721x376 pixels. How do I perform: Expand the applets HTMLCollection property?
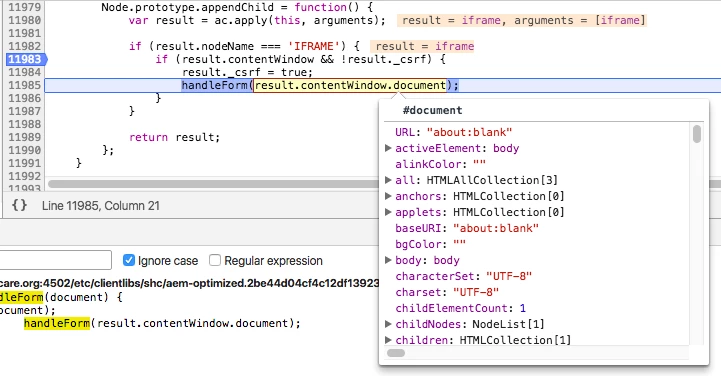pyautogui.click(x=388, y=212)
